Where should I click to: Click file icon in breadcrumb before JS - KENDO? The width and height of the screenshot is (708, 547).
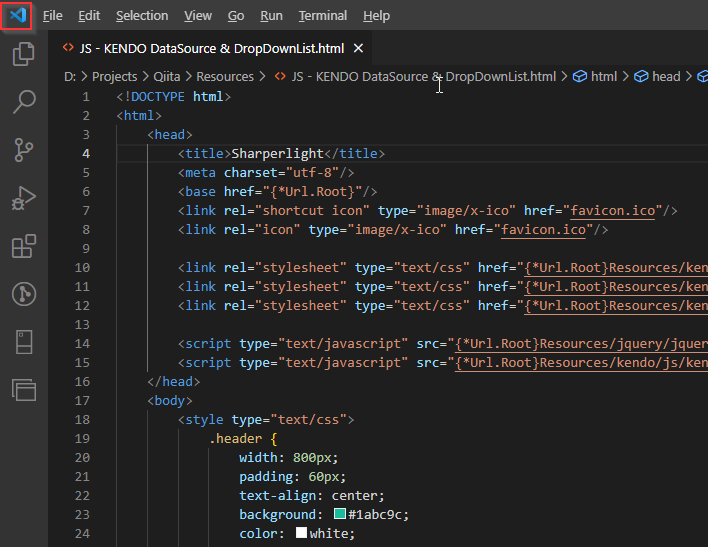click(280, 76)
